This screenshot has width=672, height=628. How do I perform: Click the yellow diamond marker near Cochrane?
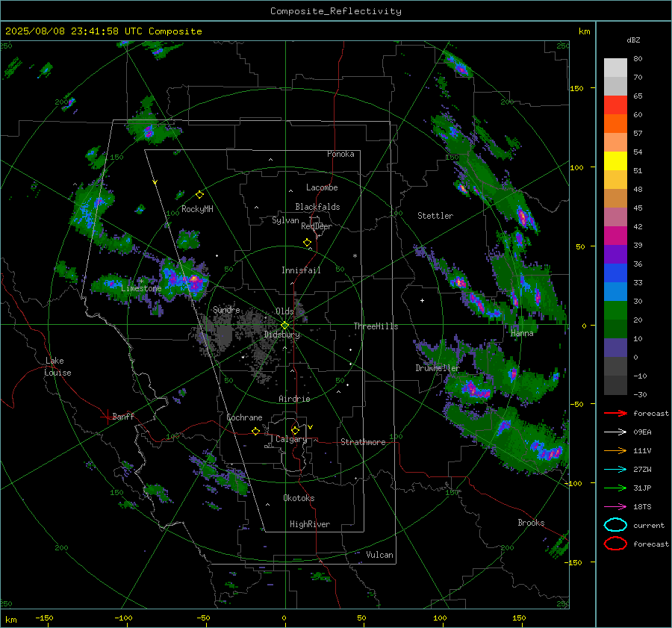tap(255, 431)
